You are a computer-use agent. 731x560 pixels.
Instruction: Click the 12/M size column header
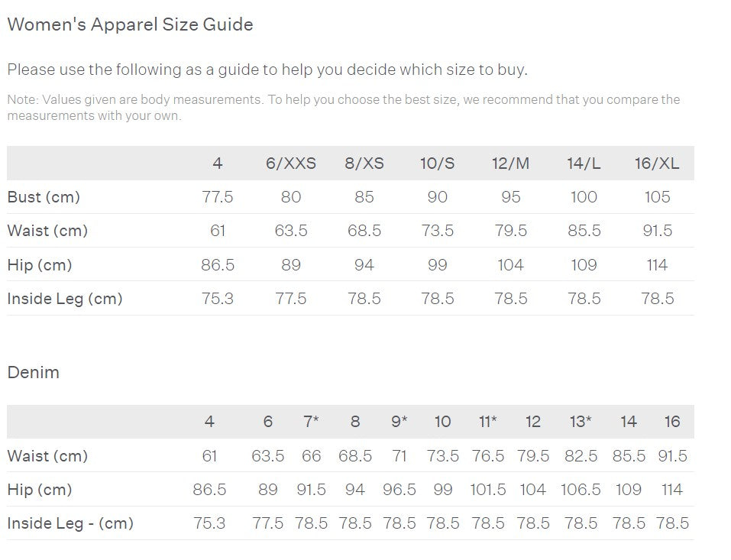tap(510, 163)
